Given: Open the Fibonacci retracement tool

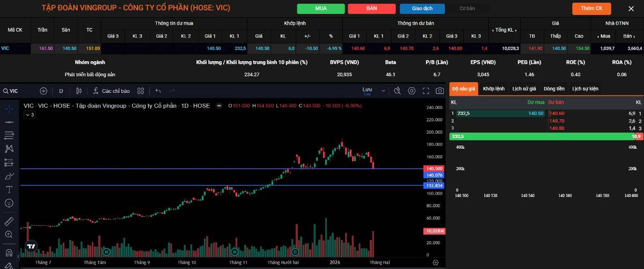Looking at the screenshot, I should 9,136.
